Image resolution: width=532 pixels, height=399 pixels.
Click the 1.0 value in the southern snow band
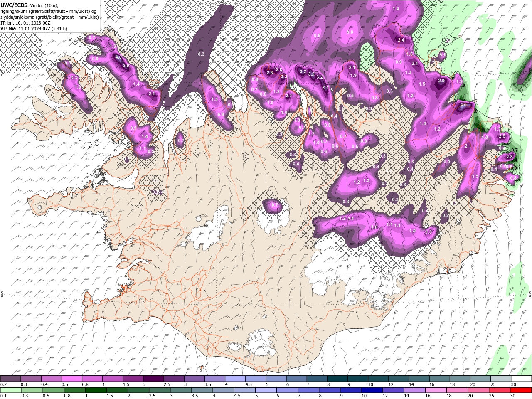(412, 231)
